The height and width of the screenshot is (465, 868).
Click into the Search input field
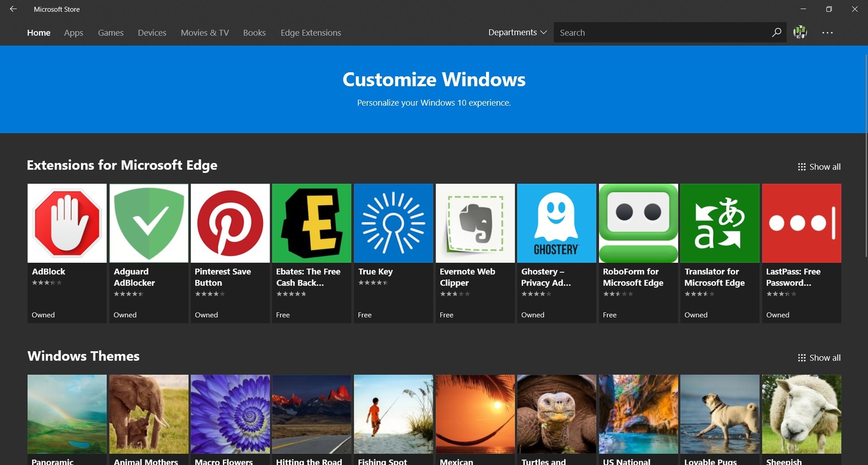tap(662, 33)
